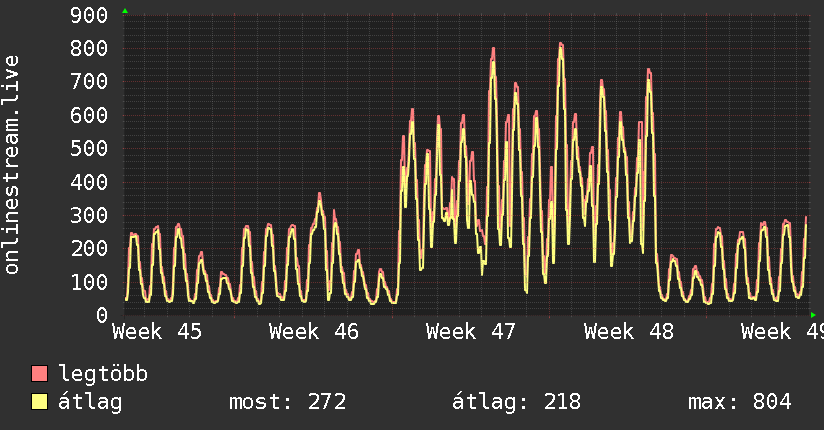Screen dimensions: 824x430
Task: Click the onlinestream.live vertical axis title
Action: [12, 165]
